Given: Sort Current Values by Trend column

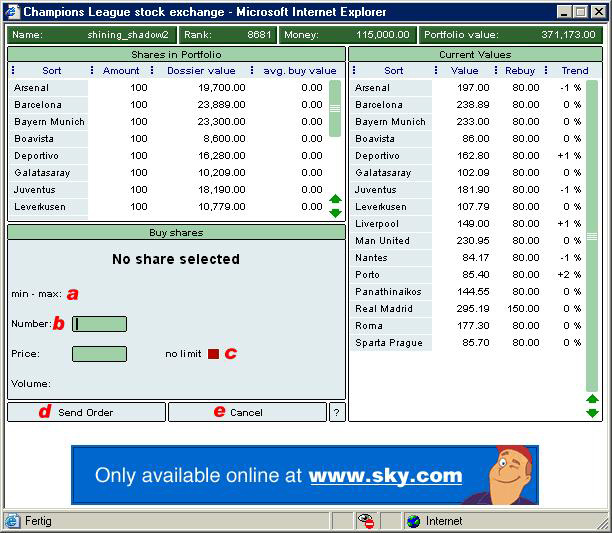Looking at the screenshot, I should click(575, 71).
